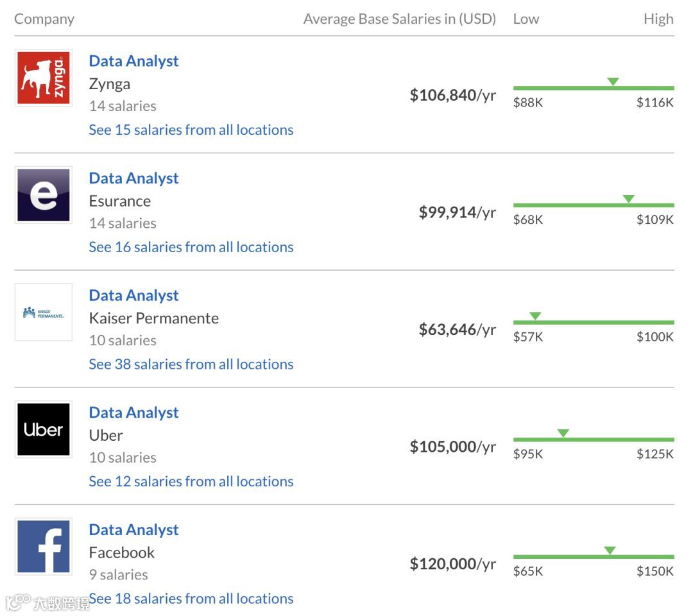Viewport: 693px width, 616px height.
Task: Open Kaiser Permanente's Data Analyst link
Action: (133, 296)
